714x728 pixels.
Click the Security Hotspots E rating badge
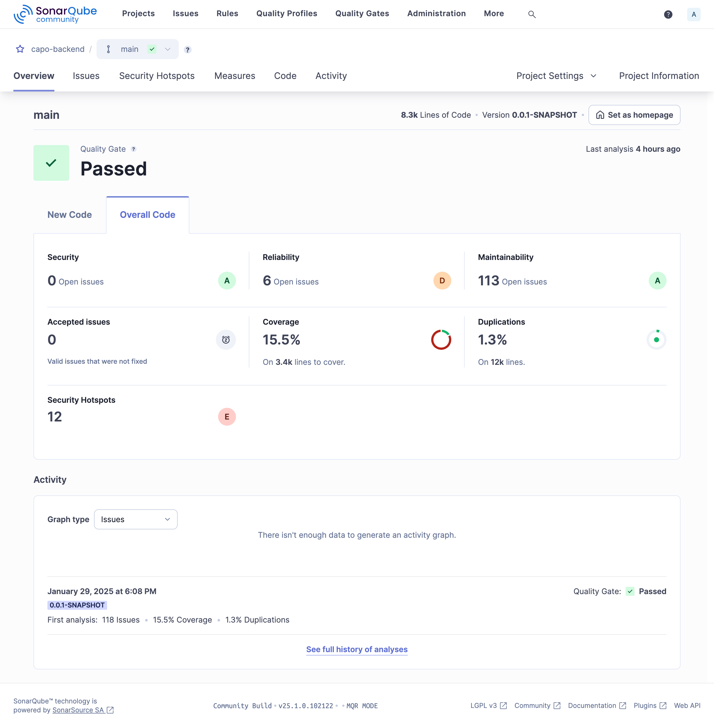[226, 417]
